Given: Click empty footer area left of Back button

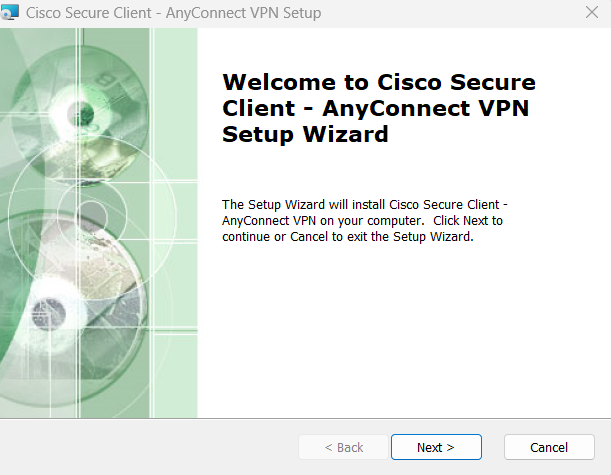Looking at the screenshot, I should (x=150, y=447).
